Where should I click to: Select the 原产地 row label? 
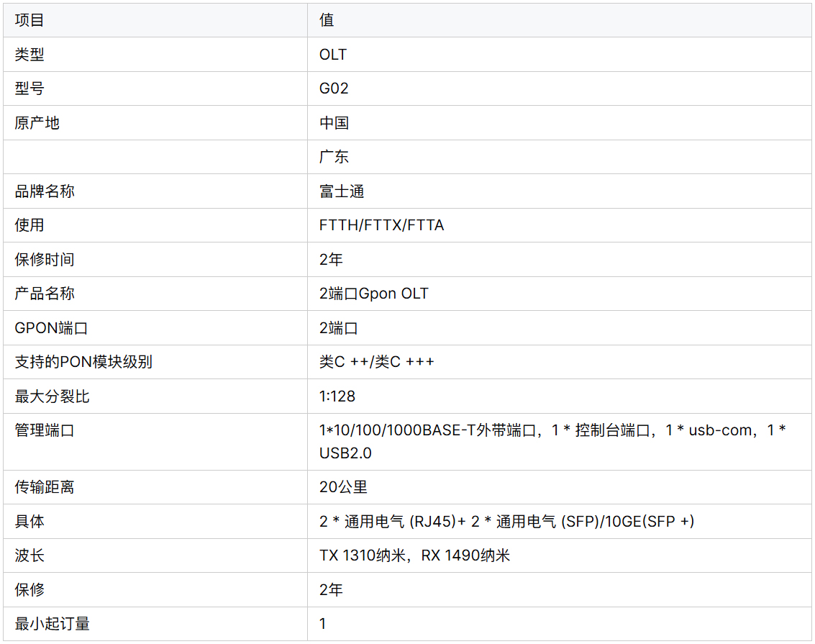[37, 123]
